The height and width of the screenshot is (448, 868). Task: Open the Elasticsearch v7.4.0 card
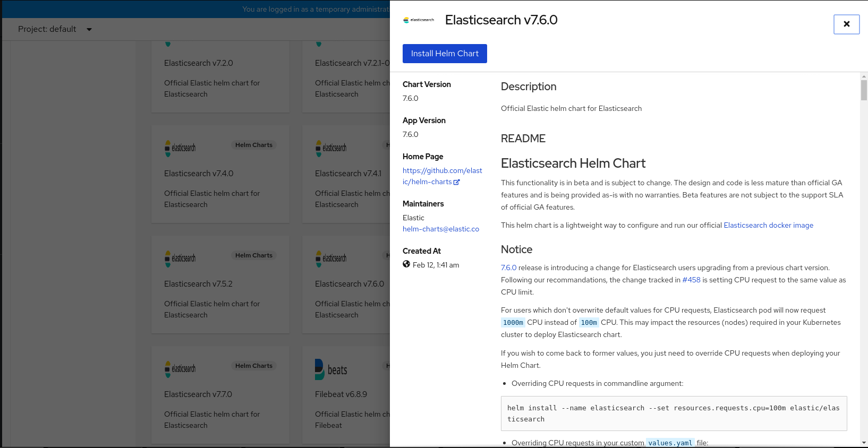pos(220,174)
